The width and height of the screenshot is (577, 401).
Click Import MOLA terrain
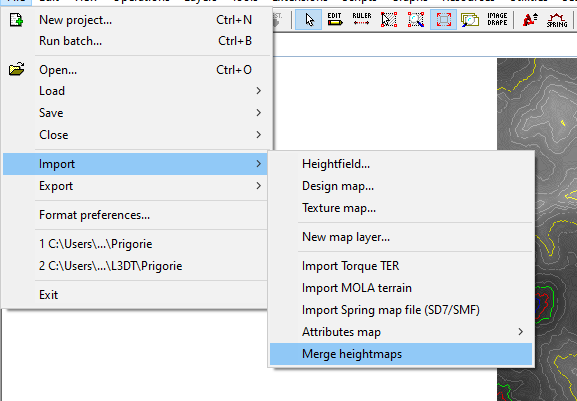click(401, 288)
